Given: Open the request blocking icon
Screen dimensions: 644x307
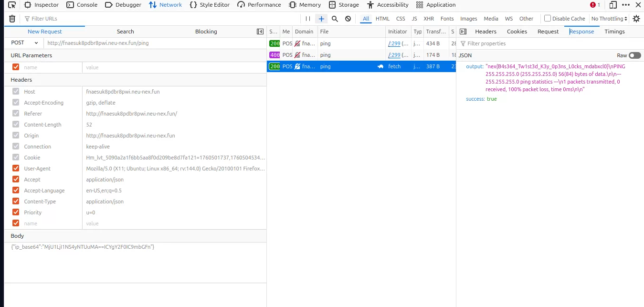Looking at the screenshot, I should (348, 19).
